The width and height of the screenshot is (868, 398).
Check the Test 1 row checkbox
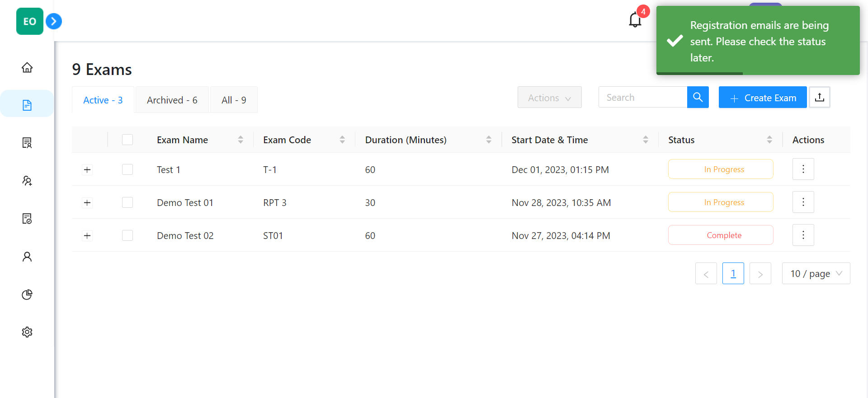pos(127,169)
